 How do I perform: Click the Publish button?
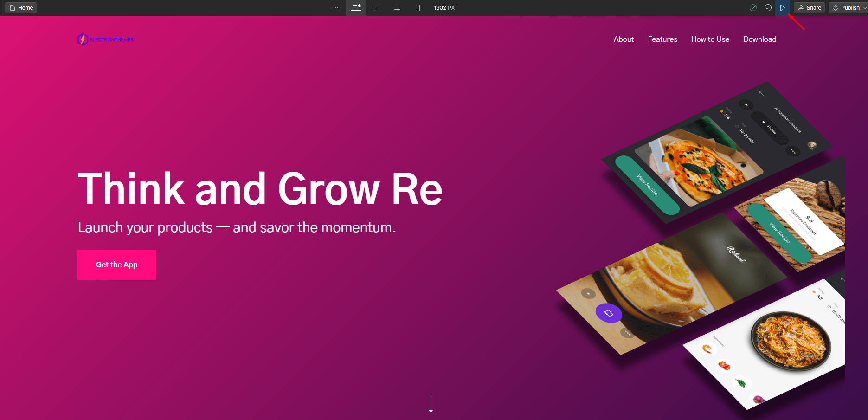846,8
